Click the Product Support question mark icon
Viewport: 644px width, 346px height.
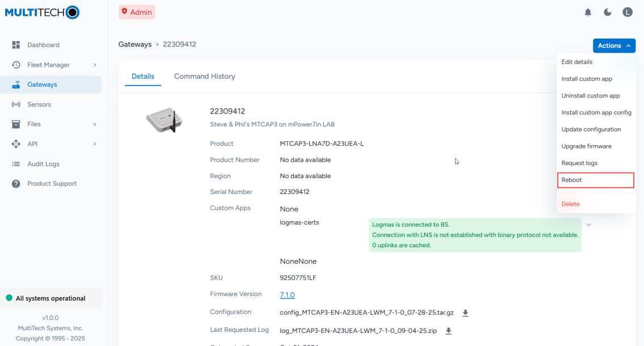click(16, 183)
